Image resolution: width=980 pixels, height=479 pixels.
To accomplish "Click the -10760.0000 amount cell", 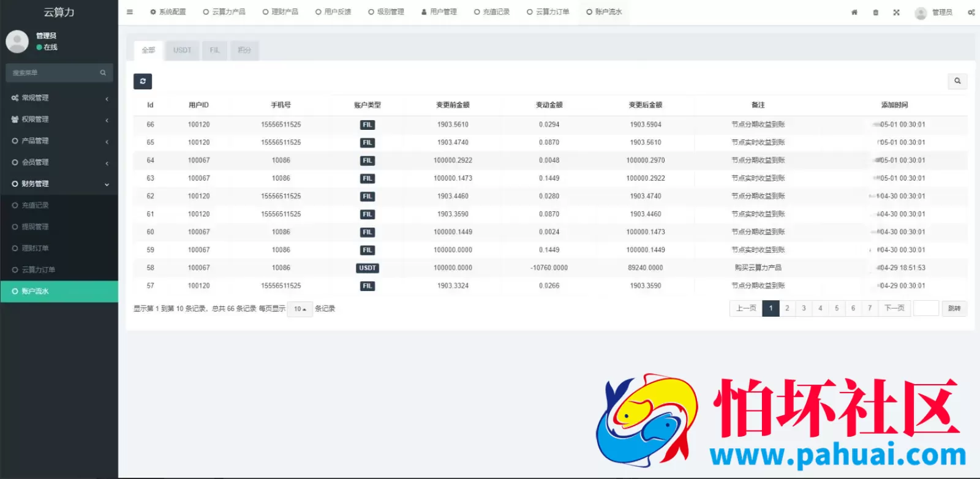I will [x=549, y=268].
